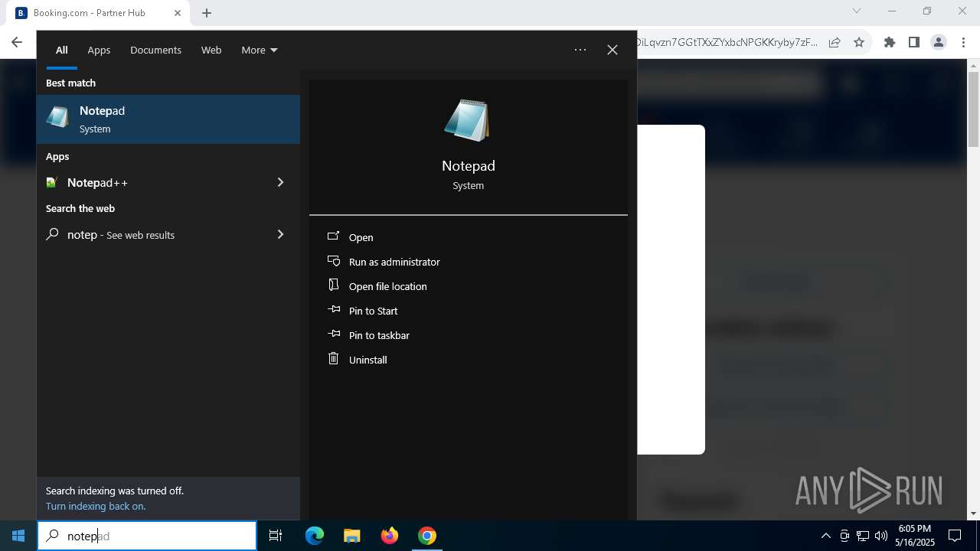Toggle Chrome's side panel
The image size is (980, 551).
(914, 42)
